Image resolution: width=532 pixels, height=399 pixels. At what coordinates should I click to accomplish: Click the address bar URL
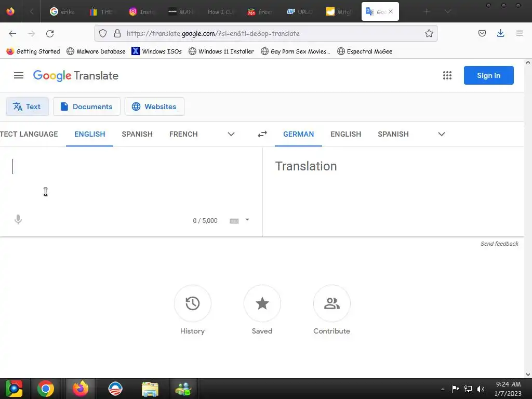(213, 33)
